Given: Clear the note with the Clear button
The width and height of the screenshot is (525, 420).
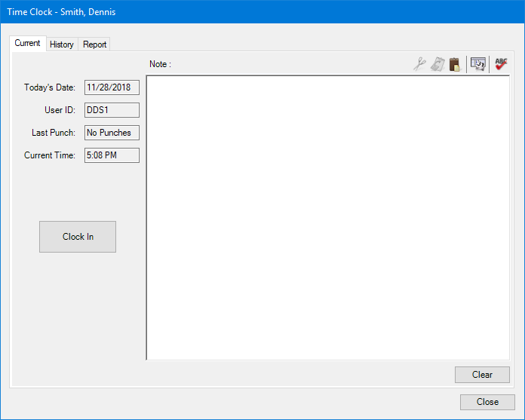Looking at the screenshot, I should [482, 375].
